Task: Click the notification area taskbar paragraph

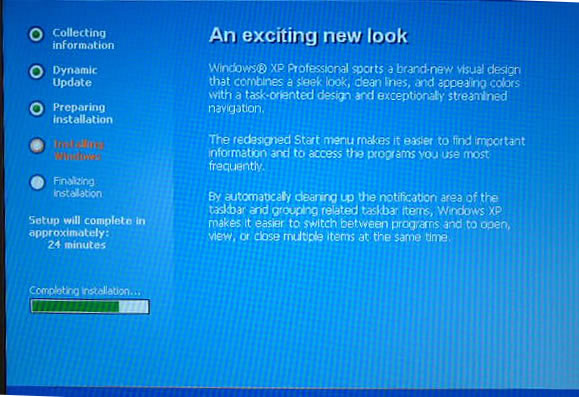Action: (x=360, y=217)
